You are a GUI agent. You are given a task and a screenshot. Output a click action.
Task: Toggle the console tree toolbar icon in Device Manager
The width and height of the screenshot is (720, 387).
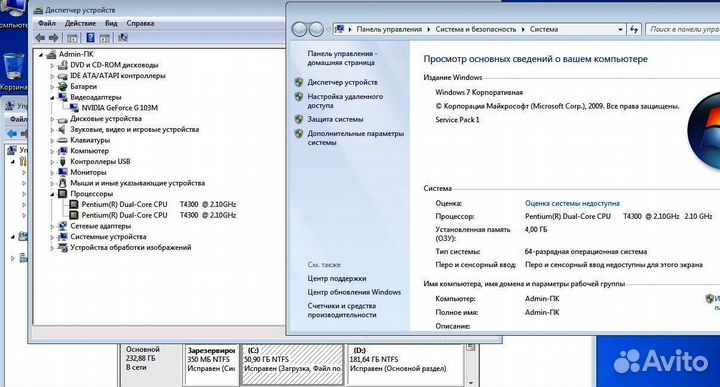(72, 38)
